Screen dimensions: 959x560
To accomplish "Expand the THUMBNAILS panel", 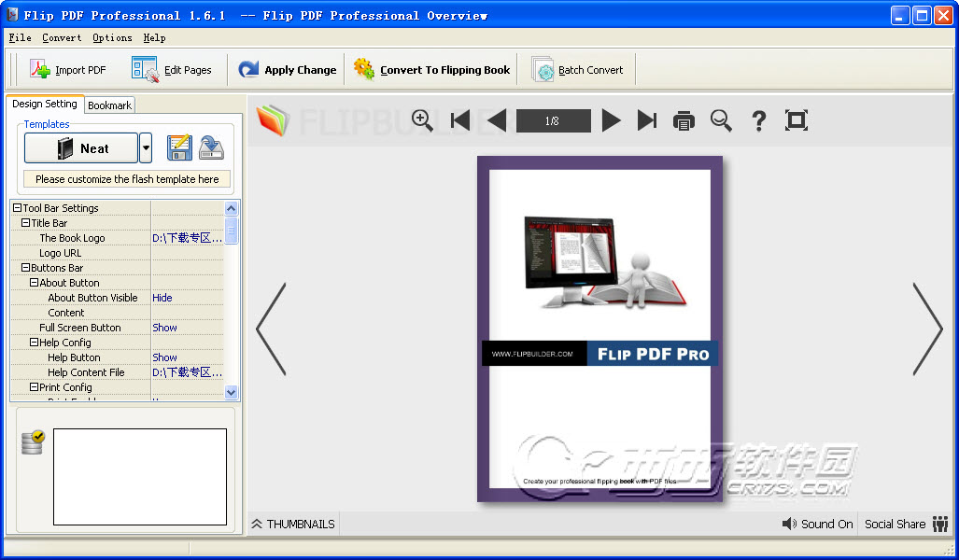I will [x=293, y=524].
